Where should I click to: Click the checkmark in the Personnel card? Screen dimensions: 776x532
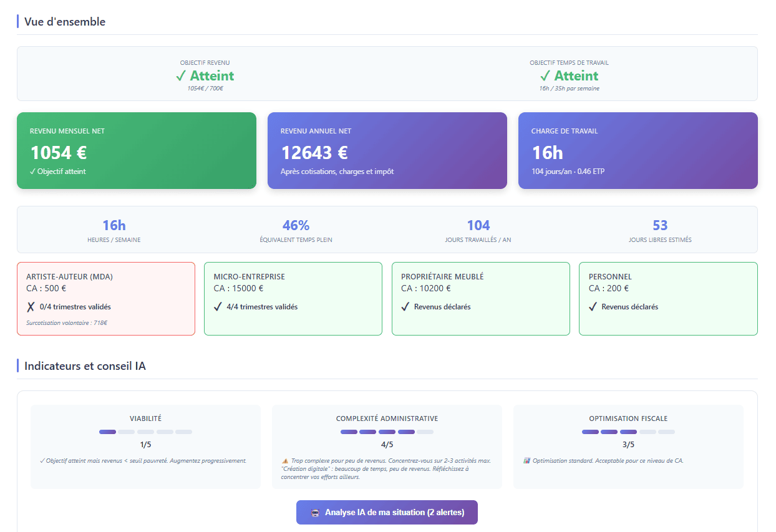(x=593, y=307)
